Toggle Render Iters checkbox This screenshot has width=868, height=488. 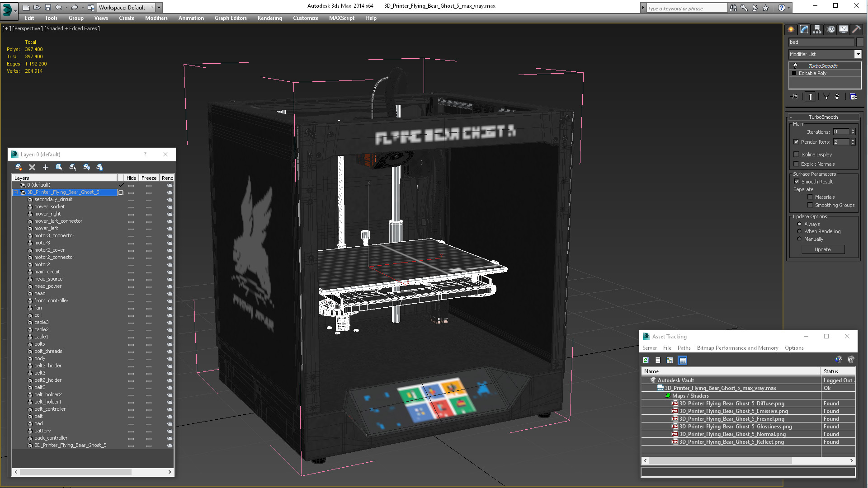pyautogui.click(x=797, y=142)
